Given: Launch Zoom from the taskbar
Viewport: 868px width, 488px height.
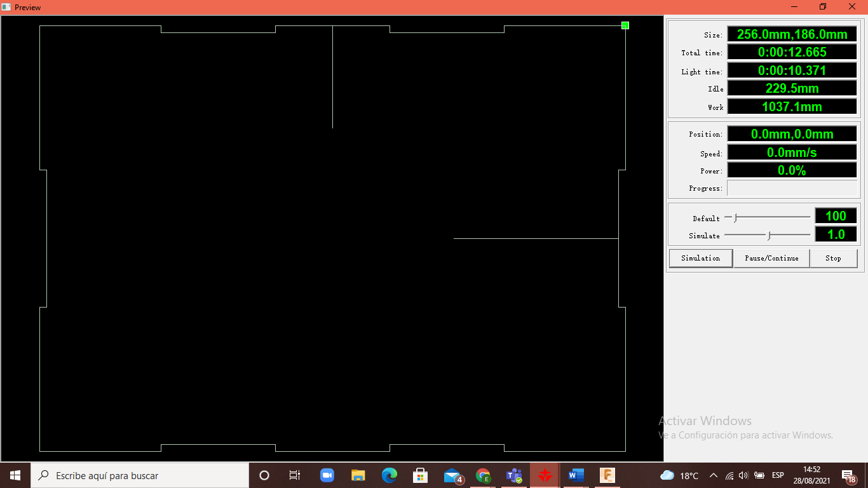Looking at the screenshot, I should [327, 475].
